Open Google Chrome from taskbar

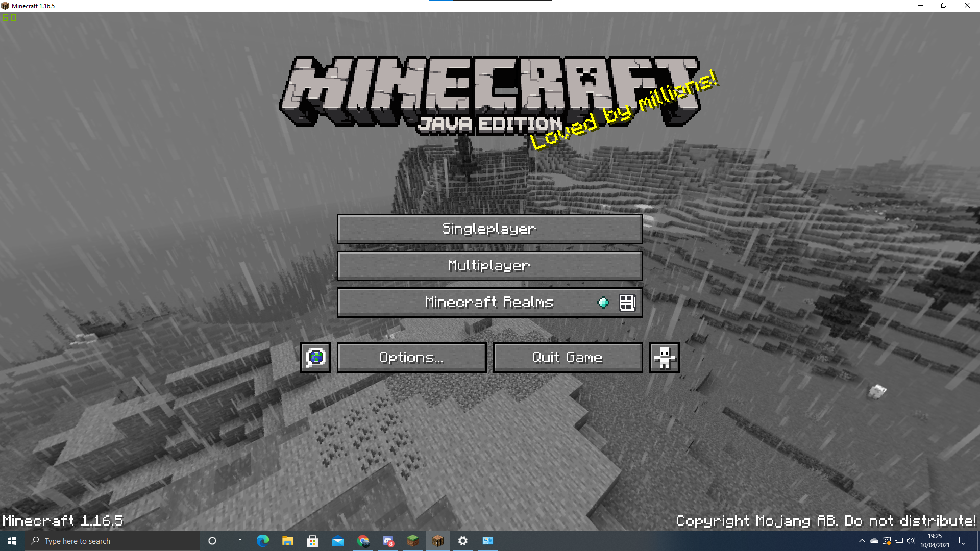pyautogui.click(x=363, y=541)
